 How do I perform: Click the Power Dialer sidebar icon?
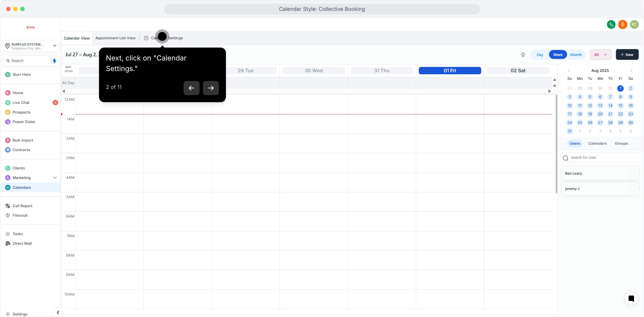8,122
